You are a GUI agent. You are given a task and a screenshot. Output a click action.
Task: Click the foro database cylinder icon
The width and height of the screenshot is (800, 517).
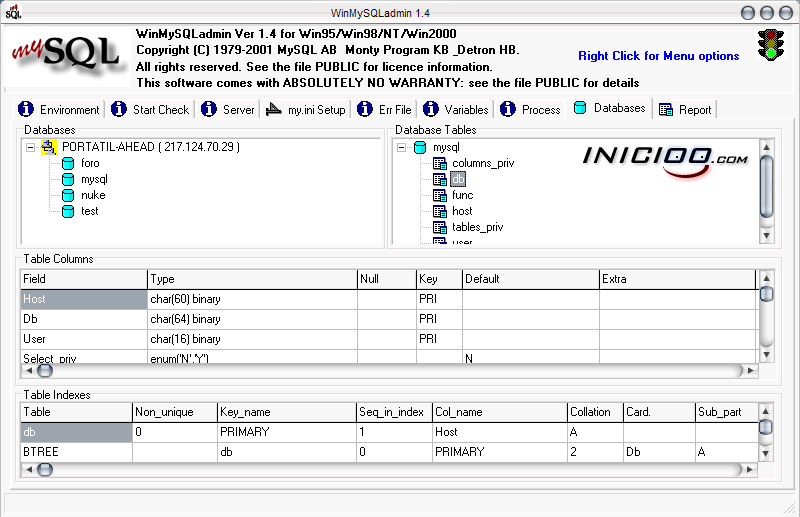point(68,163)
